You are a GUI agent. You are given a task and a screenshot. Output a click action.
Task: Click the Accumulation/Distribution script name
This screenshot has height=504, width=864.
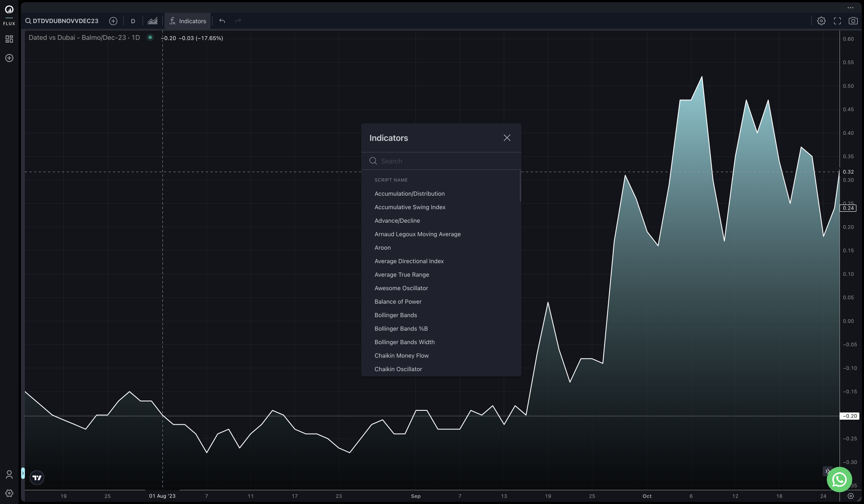pyautogui.click(x=410, y=193)
